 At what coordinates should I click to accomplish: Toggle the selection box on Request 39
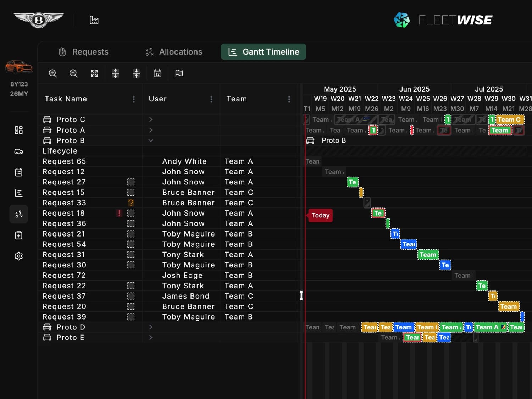(x=131, y=317)
